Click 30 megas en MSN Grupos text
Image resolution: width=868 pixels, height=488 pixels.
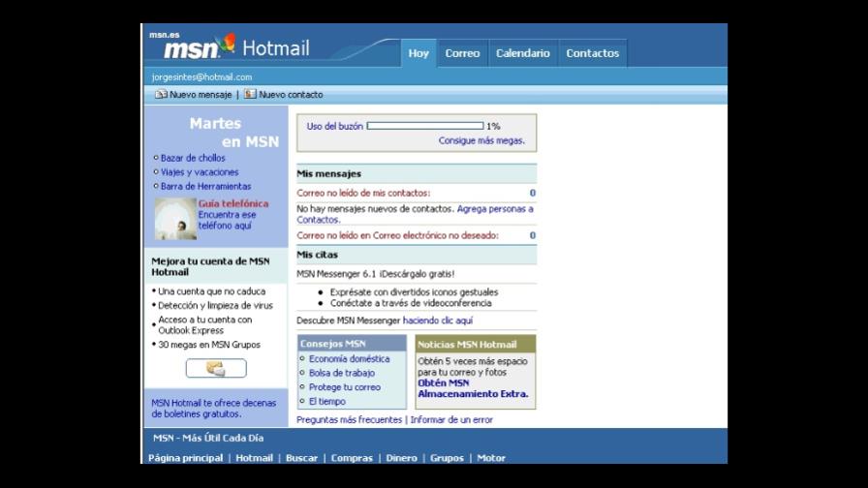click(x=208, y=345)
